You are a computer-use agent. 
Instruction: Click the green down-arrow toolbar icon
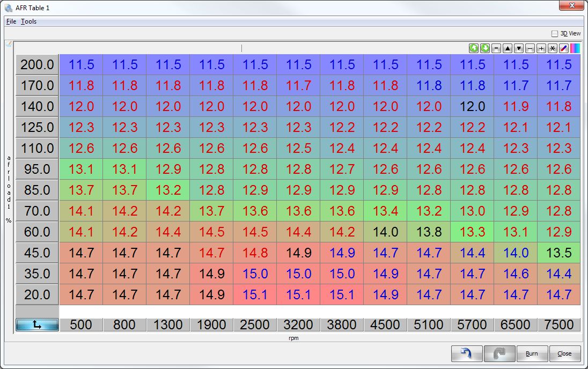click(485, 48)
